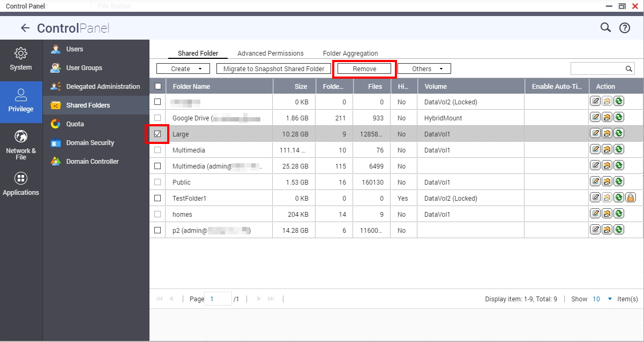The image size is (644, 342).
Task: Tick the checkbox for TestFolder1
Action: coord(158,198)
